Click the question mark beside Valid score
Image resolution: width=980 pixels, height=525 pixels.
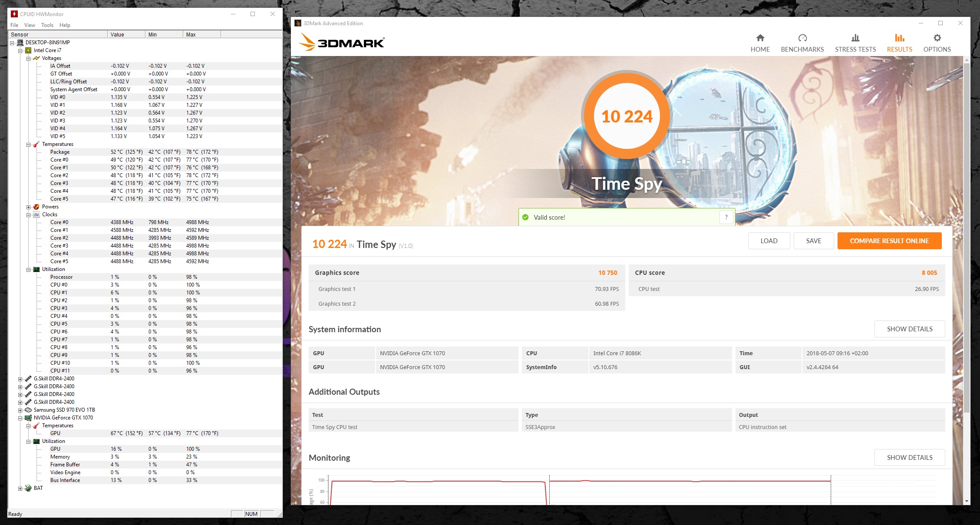point(726,217)
